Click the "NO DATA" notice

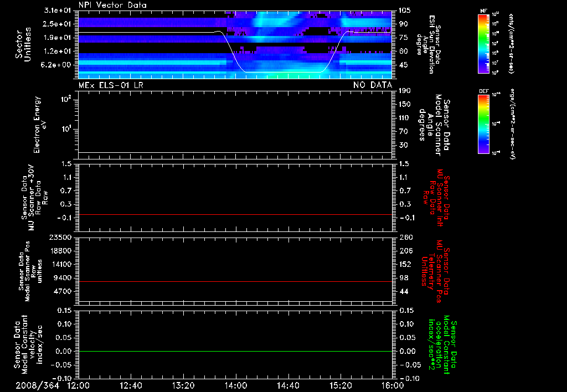point(373,85)
